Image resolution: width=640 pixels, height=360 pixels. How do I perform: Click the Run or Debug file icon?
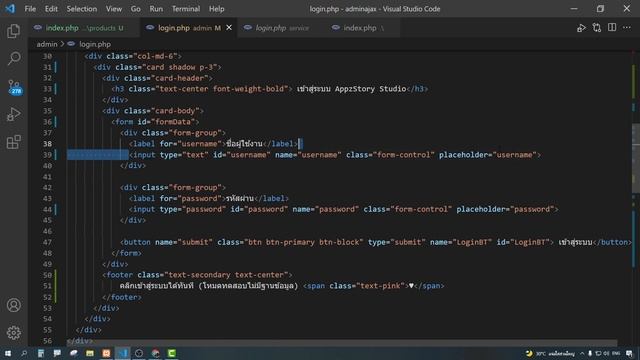point(581,28)
